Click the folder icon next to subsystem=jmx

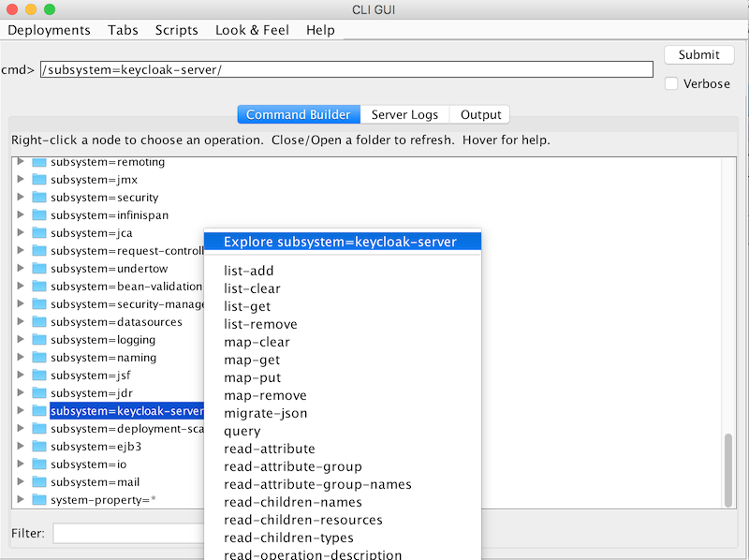click(x=39, y=180)
